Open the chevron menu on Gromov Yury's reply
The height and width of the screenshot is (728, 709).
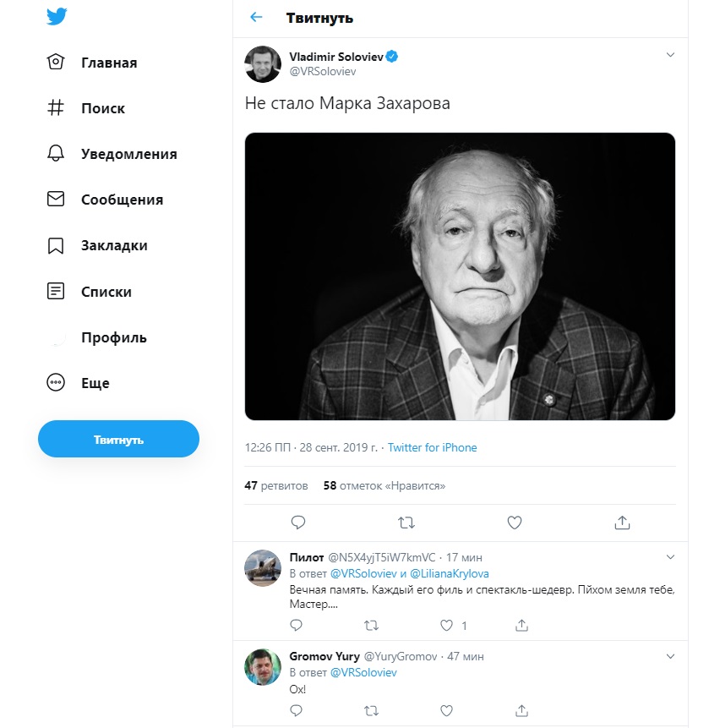670,655
